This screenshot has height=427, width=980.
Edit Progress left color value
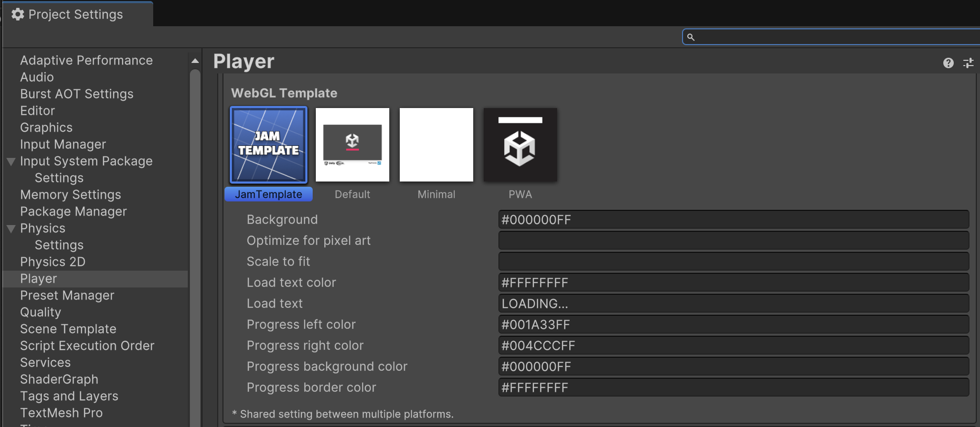[733, 325]
